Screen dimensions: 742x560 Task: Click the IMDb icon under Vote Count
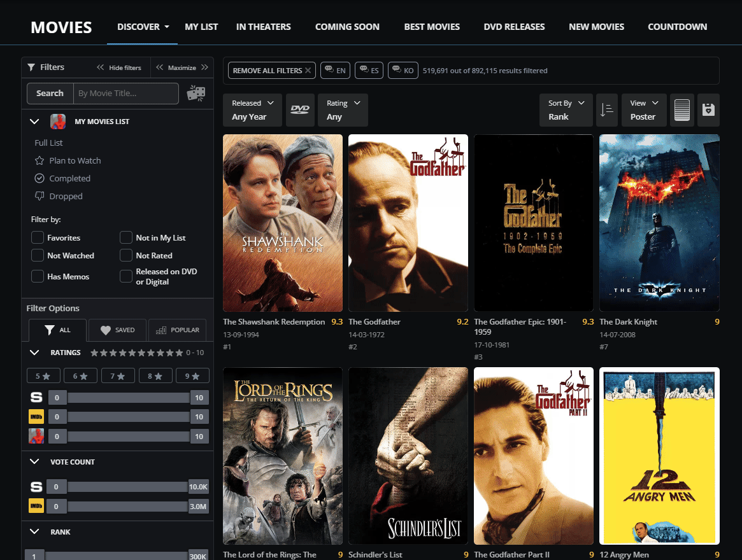pos(36,506)
